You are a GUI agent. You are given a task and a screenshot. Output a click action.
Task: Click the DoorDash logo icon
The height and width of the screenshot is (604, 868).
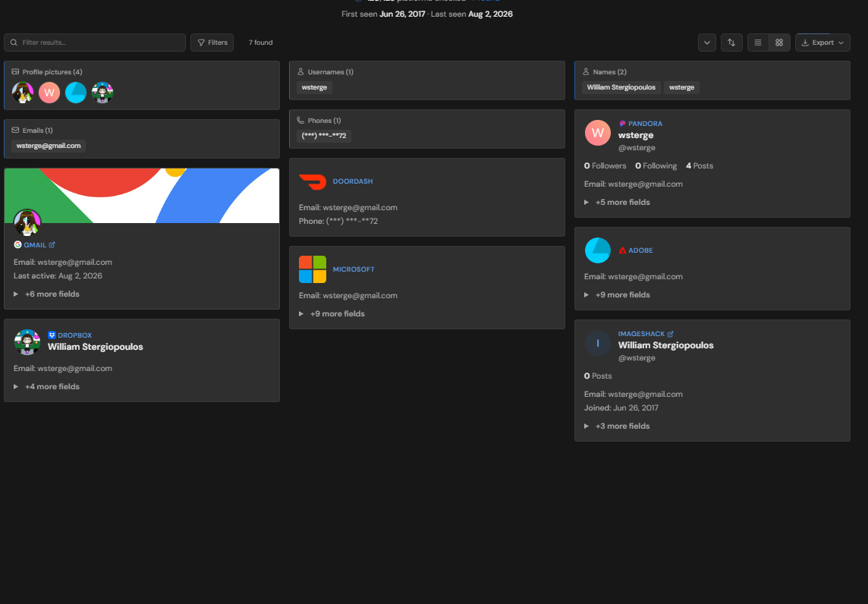pyautogui.click(x=312, y=181)
